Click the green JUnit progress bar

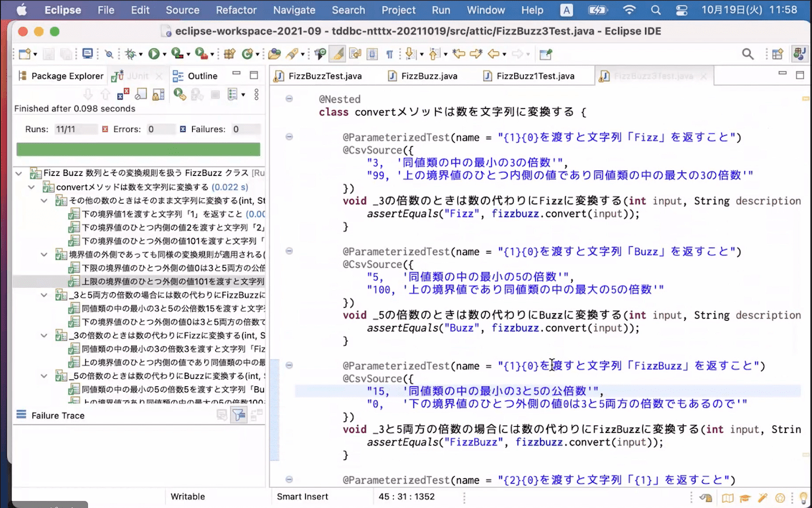tap(138, 149)
